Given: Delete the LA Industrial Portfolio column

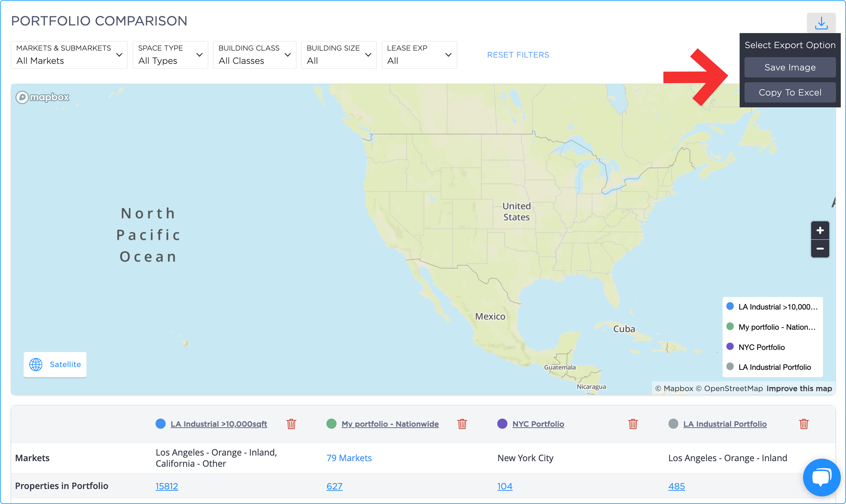Looking at the screenshot, I should [x=804, y=424].
